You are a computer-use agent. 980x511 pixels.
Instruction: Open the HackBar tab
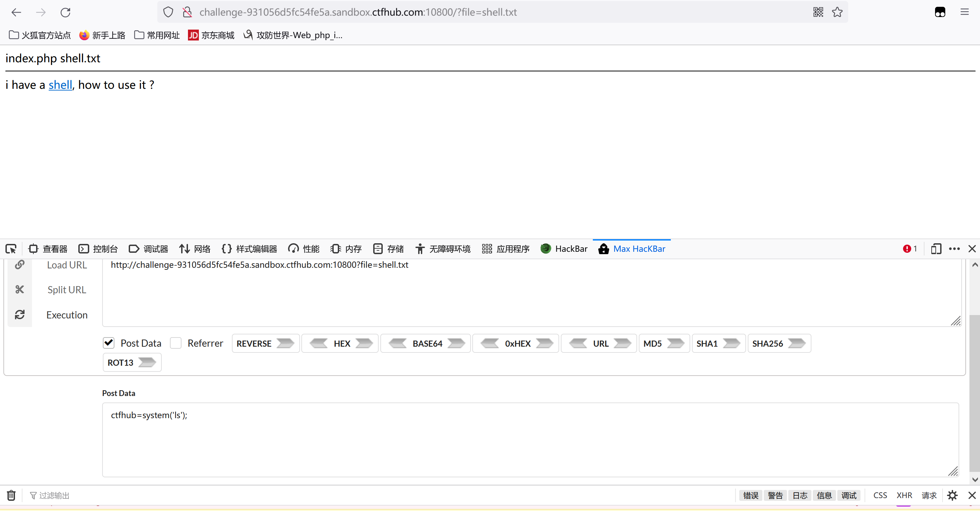[564, 249]
